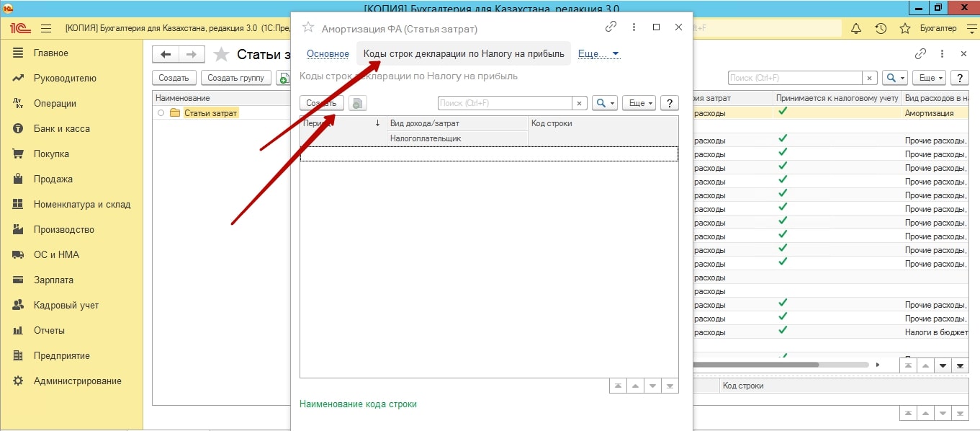Sort by the Код строки column header
The width and height of the screenshot is (980, 431).
(x=552, y=123)
